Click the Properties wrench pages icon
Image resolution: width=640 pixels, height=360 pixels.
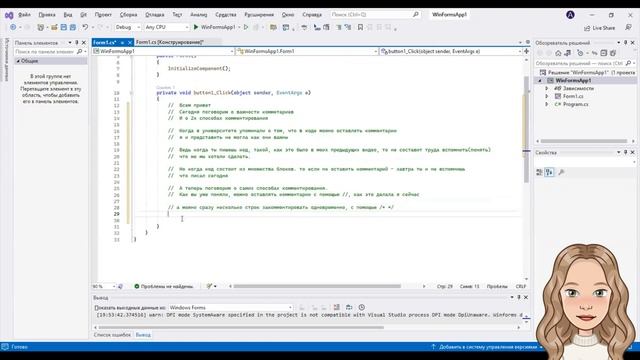561,172
